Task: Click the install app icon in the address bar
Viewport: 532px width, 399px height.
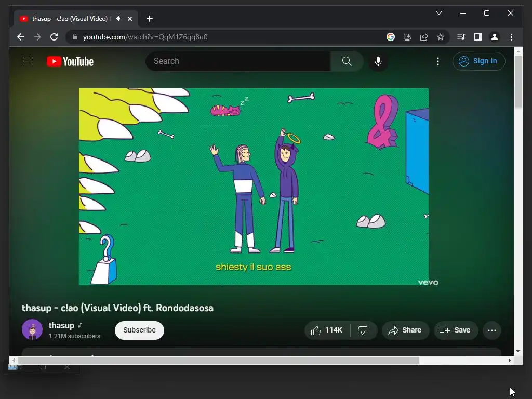Action: [407, 37]
